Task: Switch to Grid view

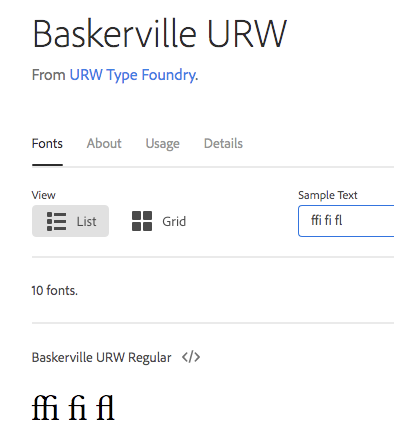Action: point(159,221)
